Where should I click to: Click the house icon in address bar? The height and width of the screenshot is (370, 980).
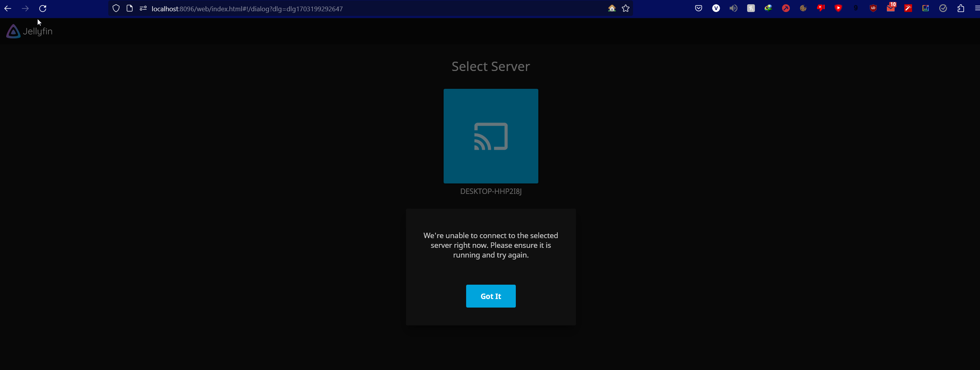click(x=612, y=9)
